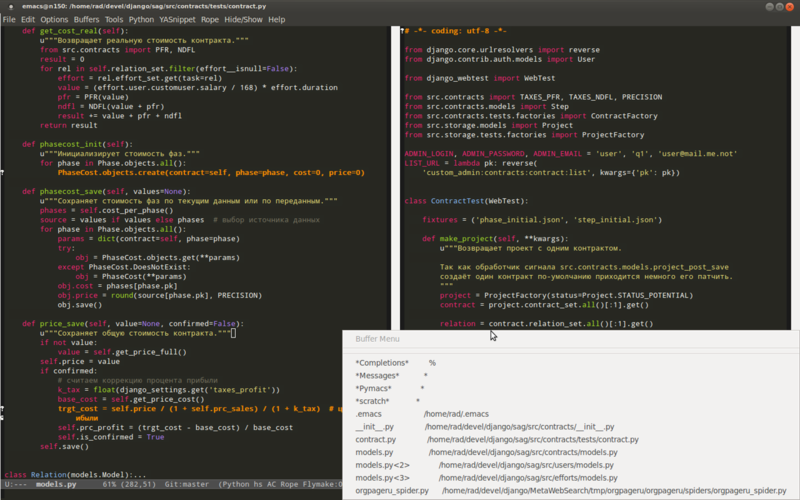The width and height of the screenshot is (800, 500).
Task: Click the highlighted trgt_cost assignment line
Action: click(x=199, y=409)
